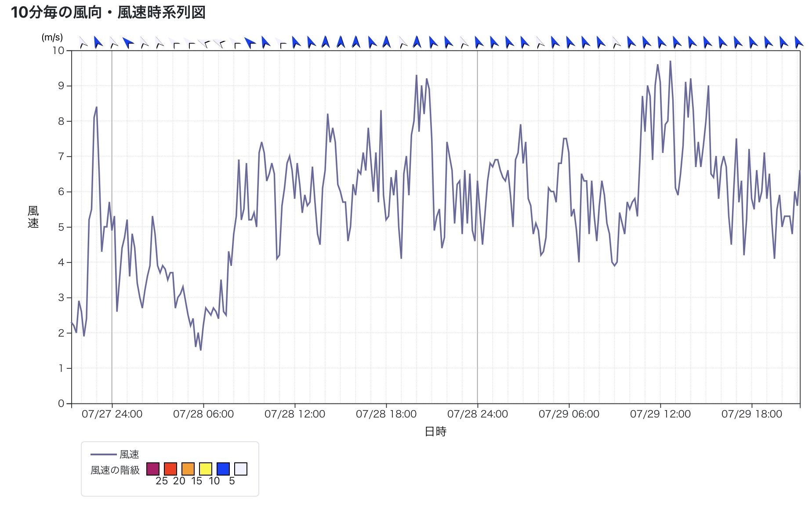
Task: Click the y-axis tick label 3
Action: 62,298
